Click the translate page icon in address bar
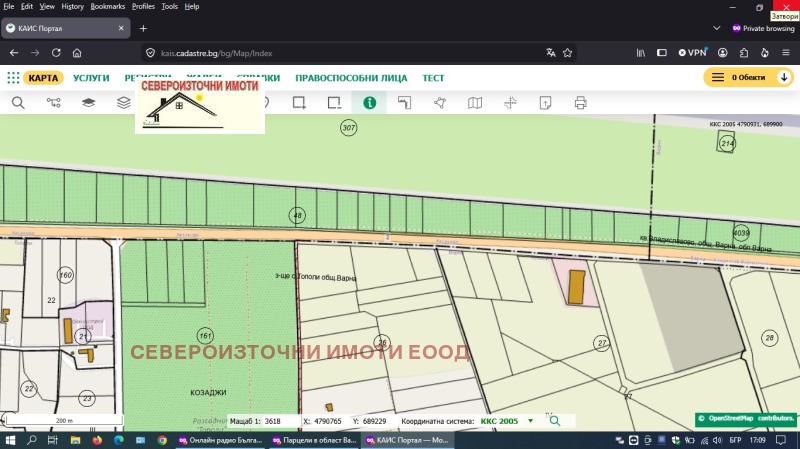Image resolution: width=800 pixels, height=449 pixels. point(551,53)
